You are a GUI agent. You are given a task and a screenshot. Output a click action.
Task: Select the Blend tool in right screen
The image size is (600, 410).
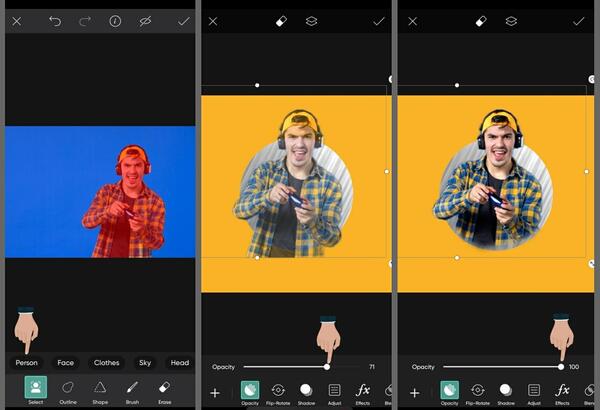(x=589, y=394)
